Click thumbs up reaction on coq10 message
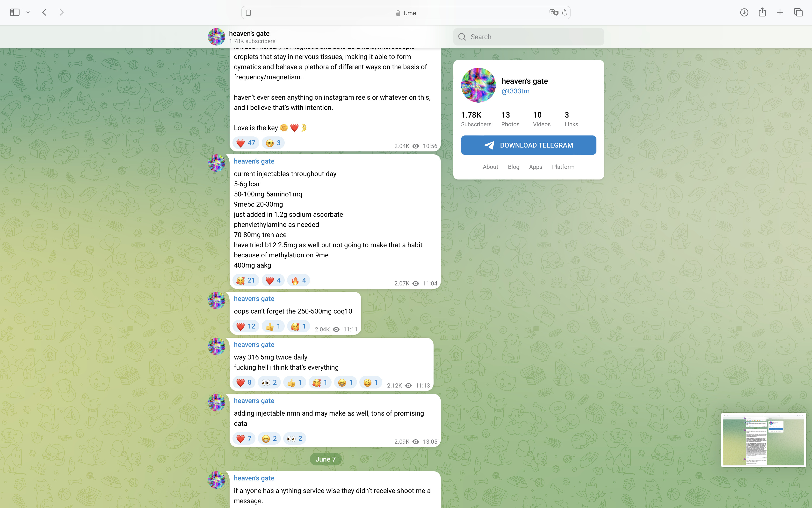The height and width of the screenshot is (508, 812). click(273, 327)
